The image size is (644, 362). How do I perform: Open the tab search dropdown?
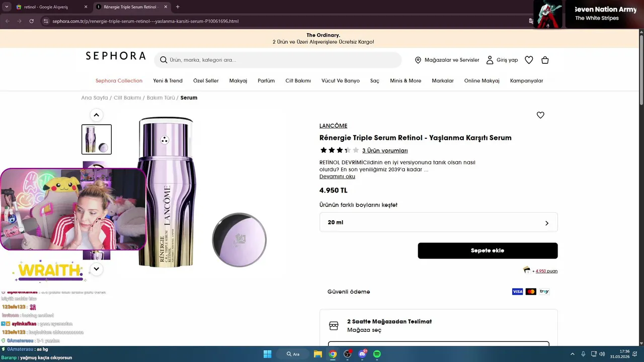pos(7,7)
